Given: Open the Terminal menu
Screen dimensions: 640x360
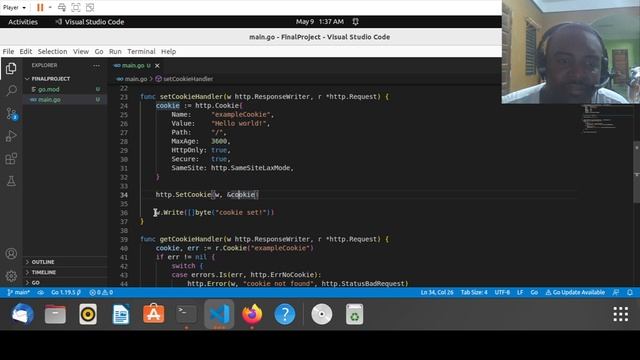Looking at the screenshot, I should pos(141,51).
